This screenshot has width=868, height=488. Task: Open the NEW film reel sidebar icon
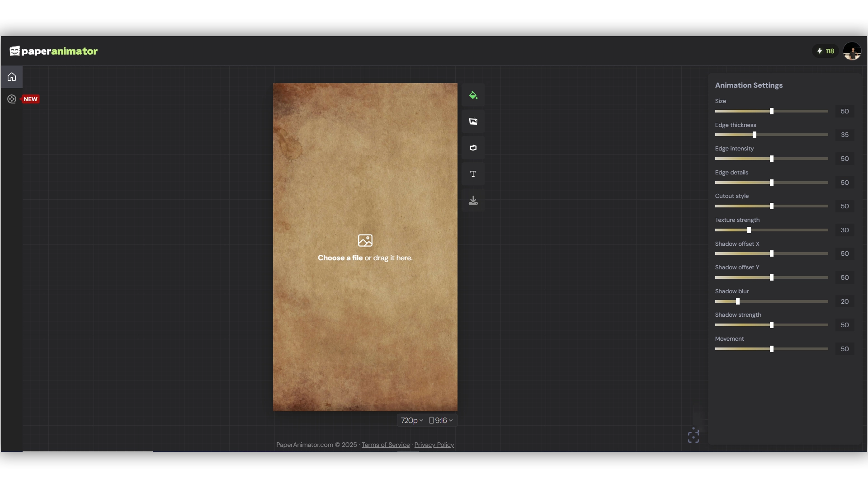pos(12,99)
